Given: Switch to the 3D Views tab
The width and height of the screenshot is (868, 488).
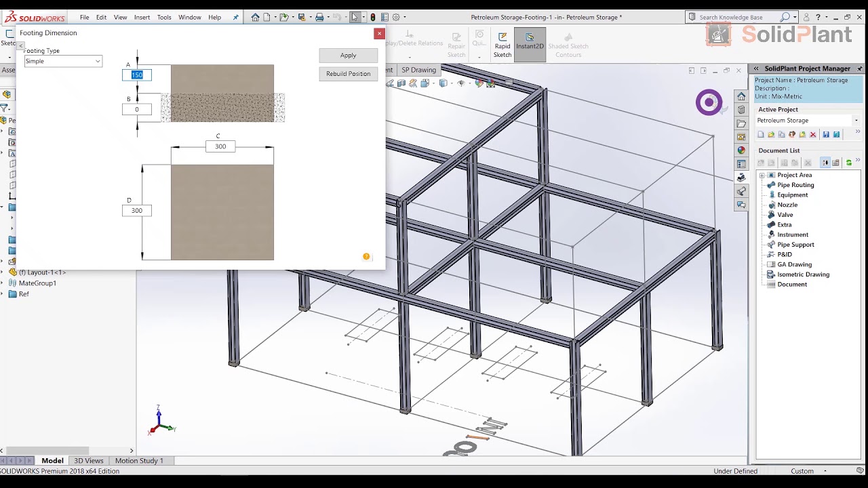Looking at the screenshot, I should (x=88, y=461).
